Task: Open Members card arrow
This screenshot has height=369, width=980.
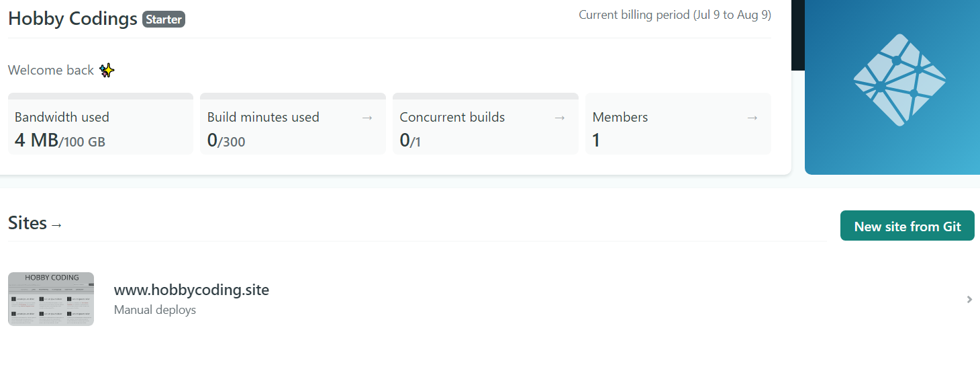Action: pyautogui.click(x=752, y=118)
